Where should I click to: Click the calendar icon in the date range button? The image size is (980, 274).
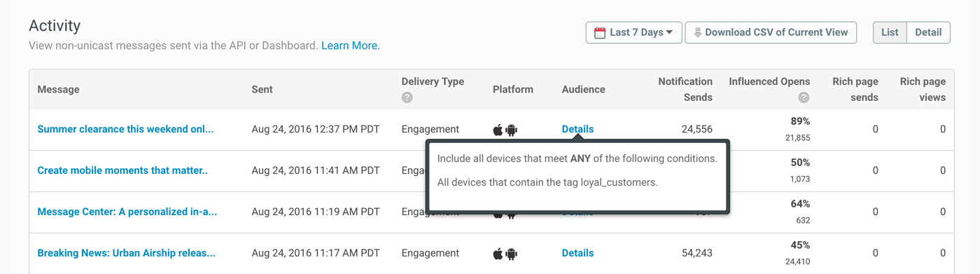tap(600, 33)
